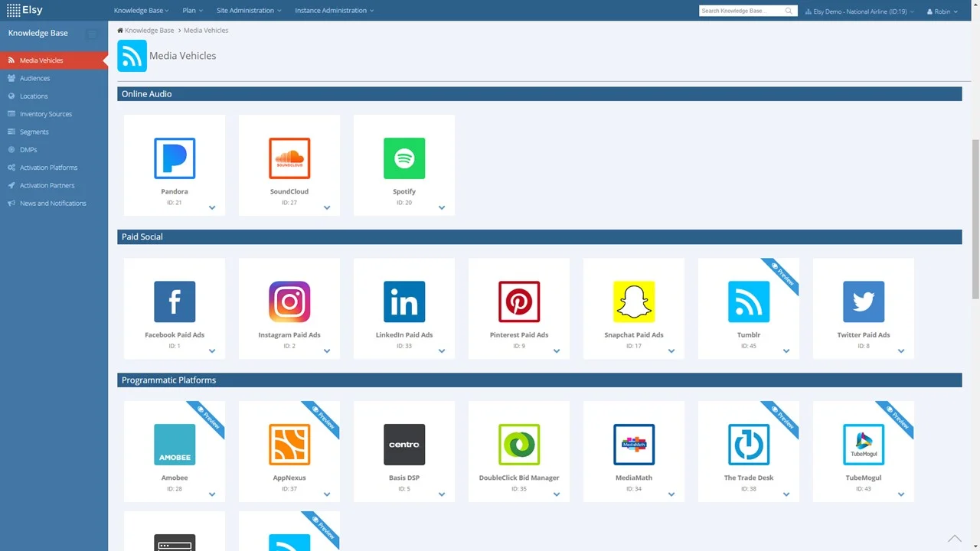Expand the TubeMogul card chevron
The height and width of the screenshot is (551, 980).
pos(901,494)
